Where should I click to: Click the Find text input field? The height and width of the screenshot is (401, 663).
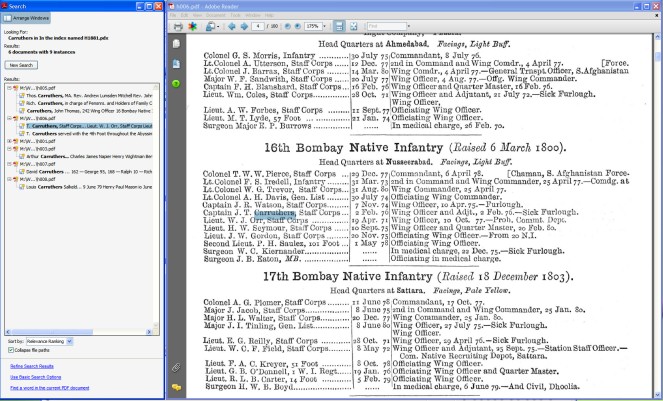386,26
